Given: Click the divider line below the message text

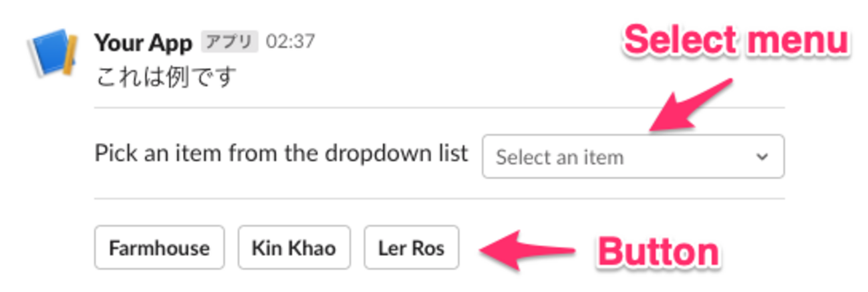Looking at the screenshot, I should [439, 107].
